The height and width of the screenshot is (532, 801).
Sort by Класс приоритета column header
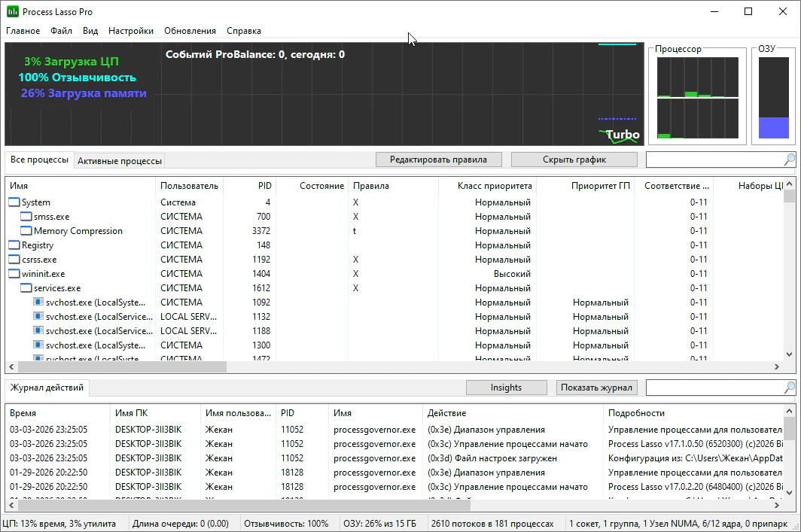click(x=494, y=186)
